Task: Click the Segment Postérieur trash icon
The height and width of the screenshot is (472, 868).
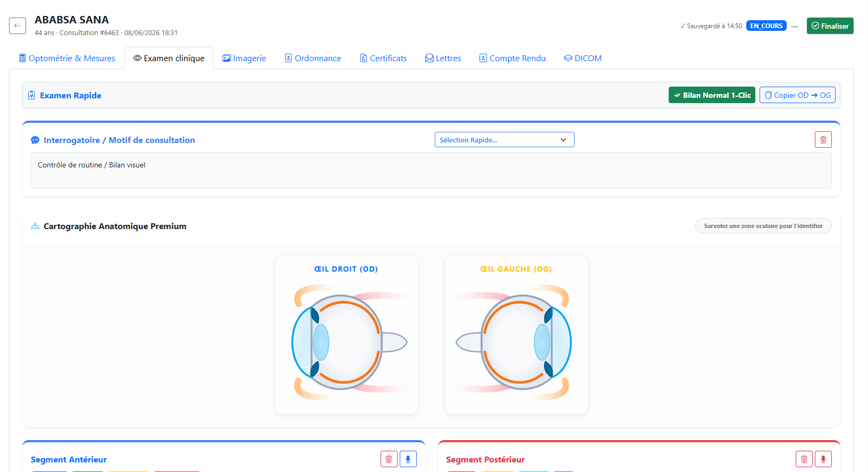Action: (x=804, y=459)
